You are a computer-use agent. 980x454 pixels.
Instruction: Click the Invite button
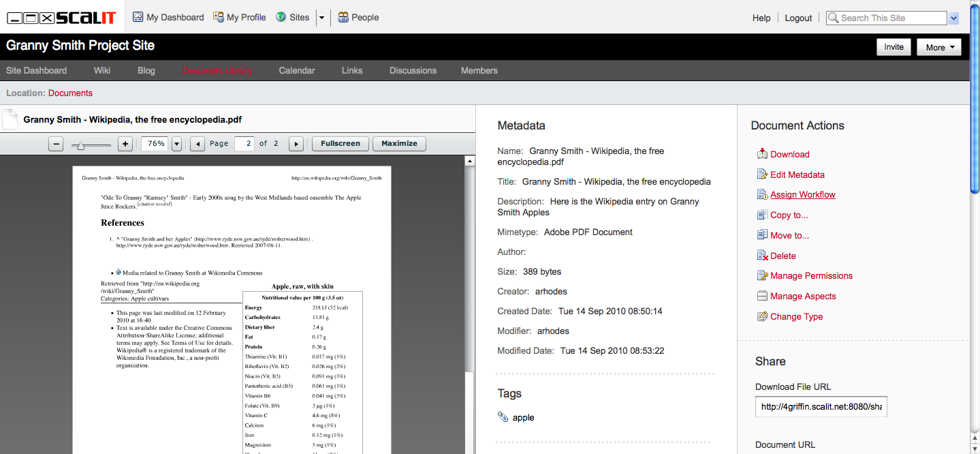point(894,47)
